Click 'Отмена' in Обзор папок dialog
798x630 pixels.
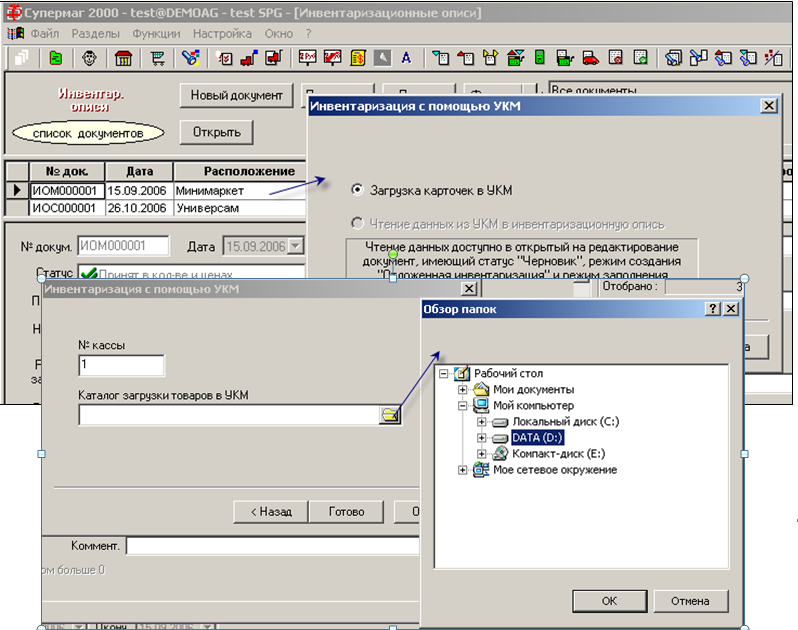690,601
